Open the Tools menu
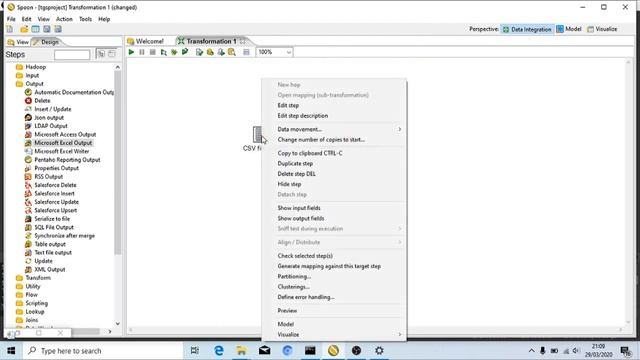 click(x=85, y=19)
